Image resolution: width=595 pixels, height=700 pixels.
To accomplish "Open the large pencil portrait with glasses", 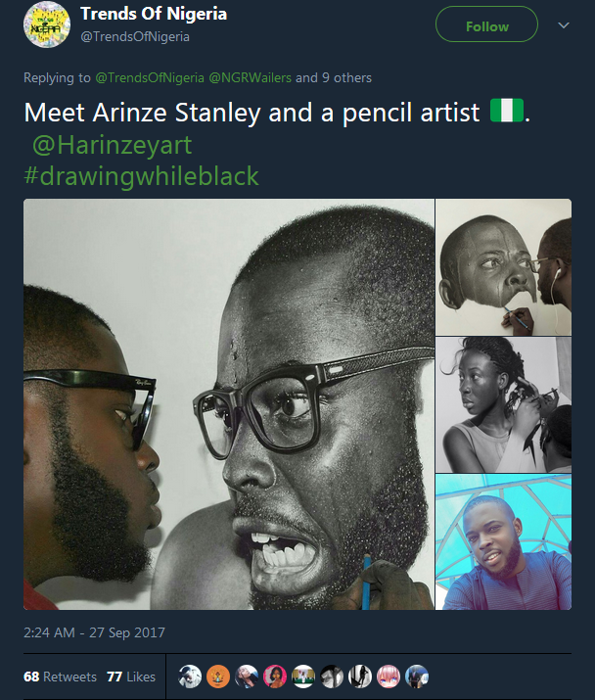I will pos(229,404).
